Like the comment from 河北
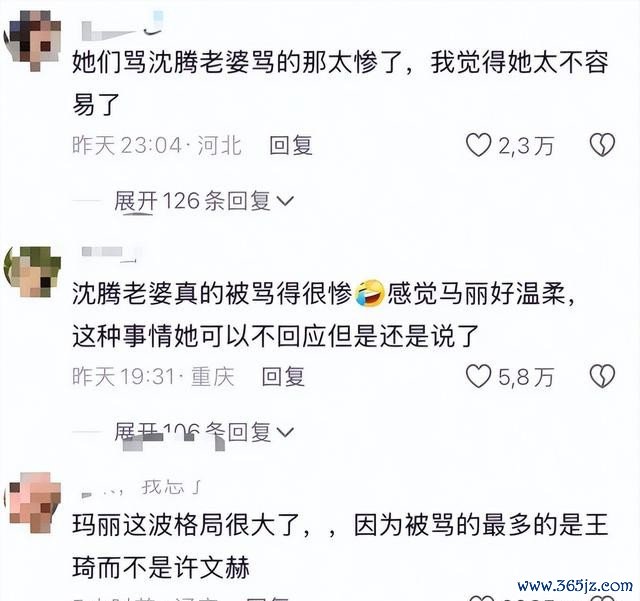 [x=478, y=145]
